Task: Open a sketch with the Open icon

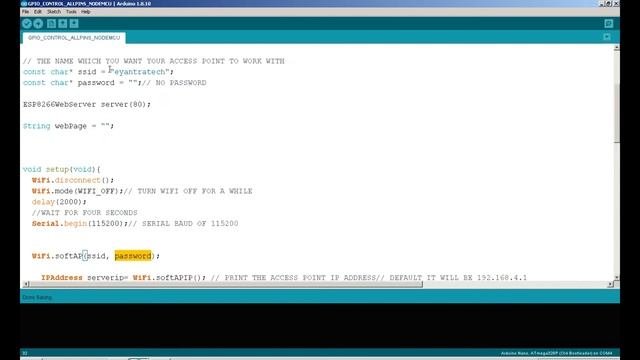Action: [x=63, y=24]
